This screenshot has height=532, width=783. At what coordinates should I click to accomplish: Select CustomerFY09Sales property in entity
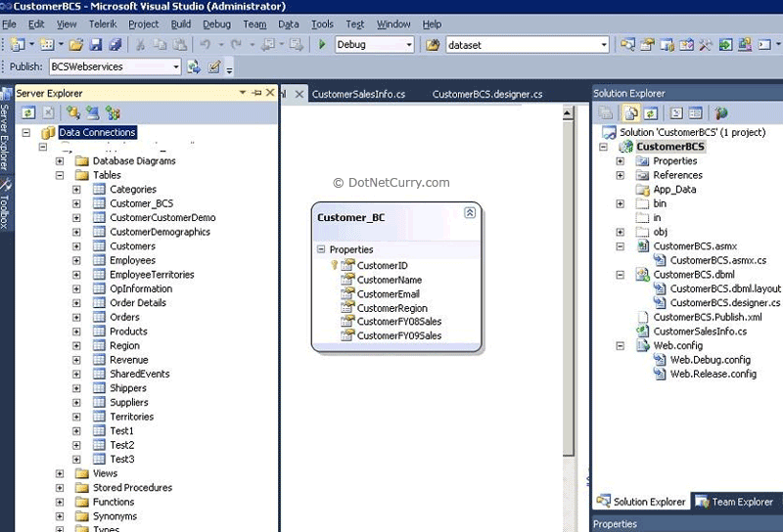[x=399, y=335]
